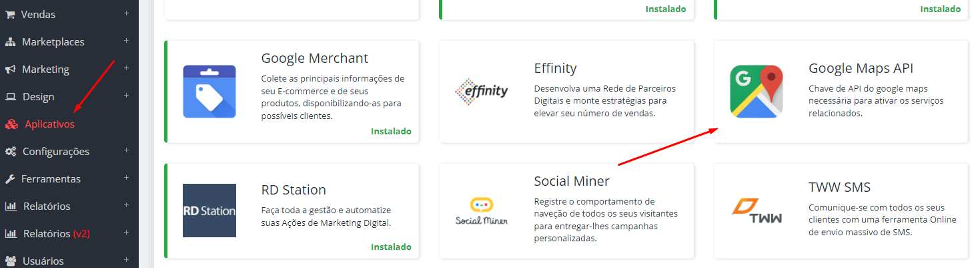Open the Google Maps API title
The width and height of the screenshot is (980, 268).
point(861,68)
